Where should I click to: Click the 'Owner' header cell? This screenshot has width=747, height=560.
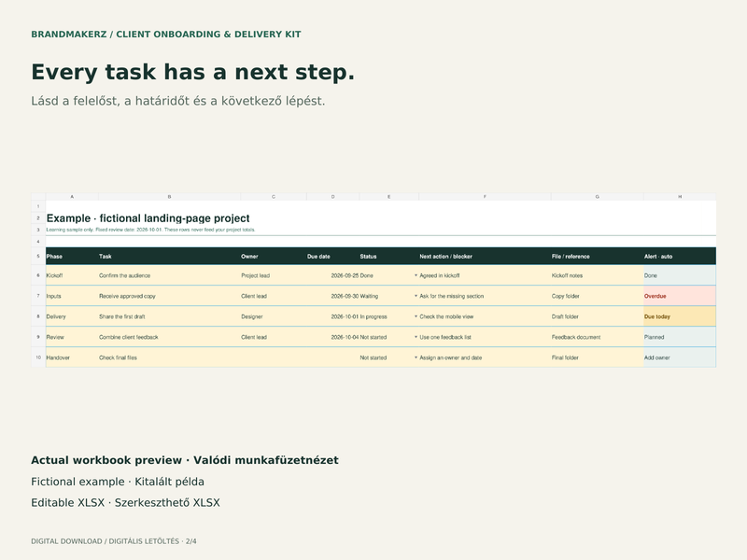274,256
